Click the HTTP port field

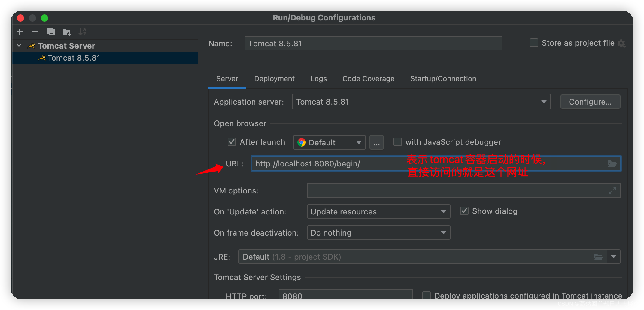(x=345, y=295)
